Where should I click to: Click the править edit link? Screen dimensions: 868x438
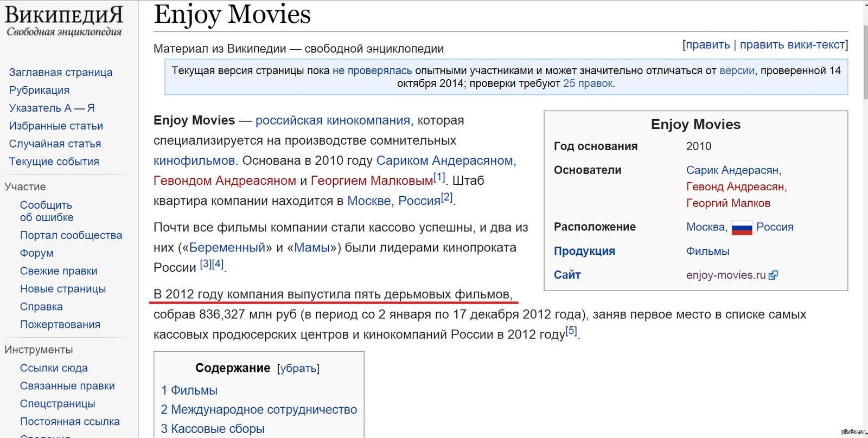[x=708, y=45]
